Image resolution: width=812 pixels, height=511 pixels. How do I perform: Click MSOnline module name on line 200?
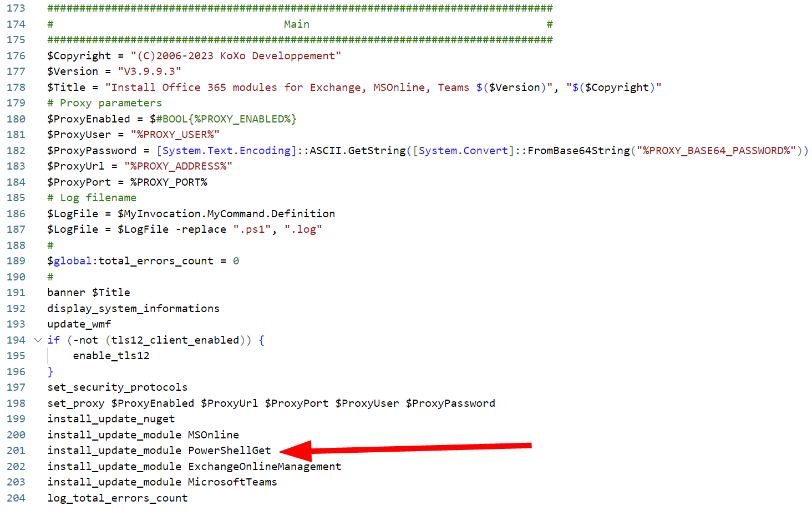pyautogui.click(x=214, y=435)
